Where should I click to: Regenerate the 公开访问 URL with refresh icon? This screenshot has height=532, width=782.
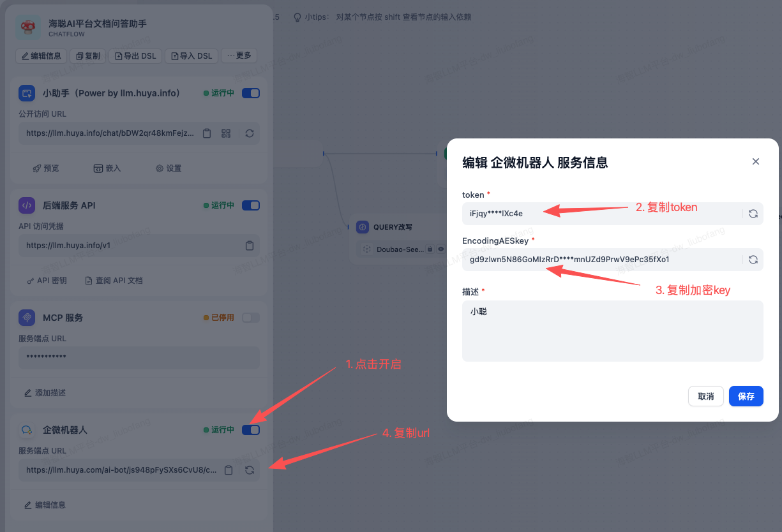point(248,133)
